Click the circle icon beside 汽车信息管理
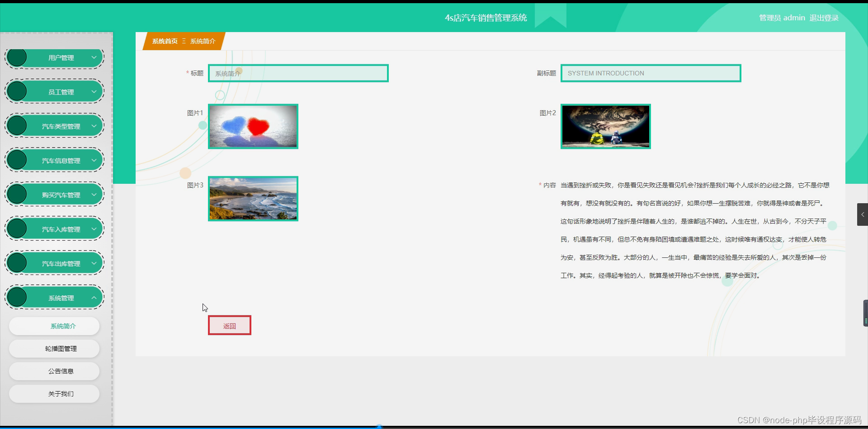 point(17,160)
